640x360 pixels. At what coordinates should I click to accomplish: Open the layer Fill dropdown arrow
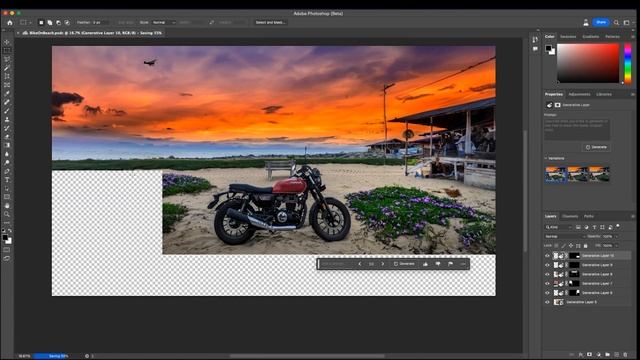[616, 246]
